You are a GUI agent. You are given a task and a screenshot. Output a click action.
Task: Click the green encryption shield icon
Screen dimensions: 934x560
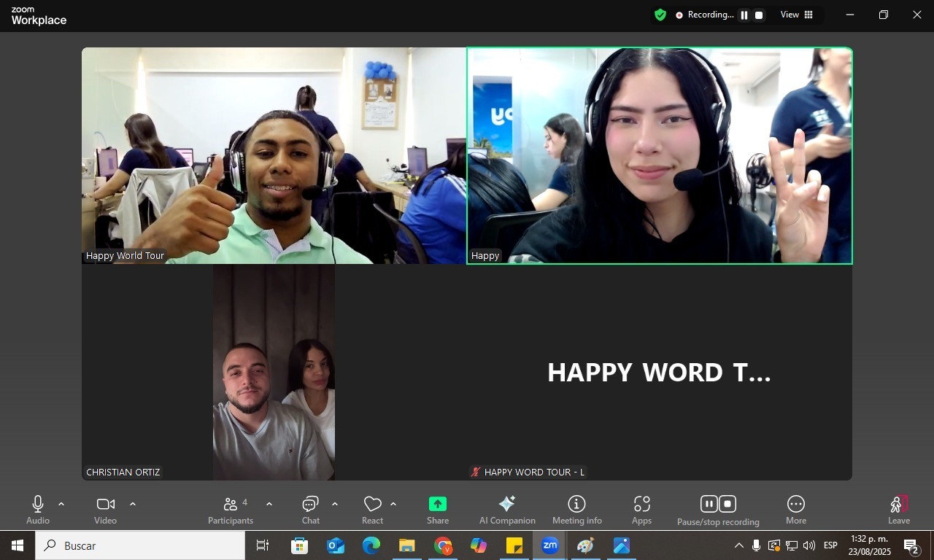click(x=660, y=15)
